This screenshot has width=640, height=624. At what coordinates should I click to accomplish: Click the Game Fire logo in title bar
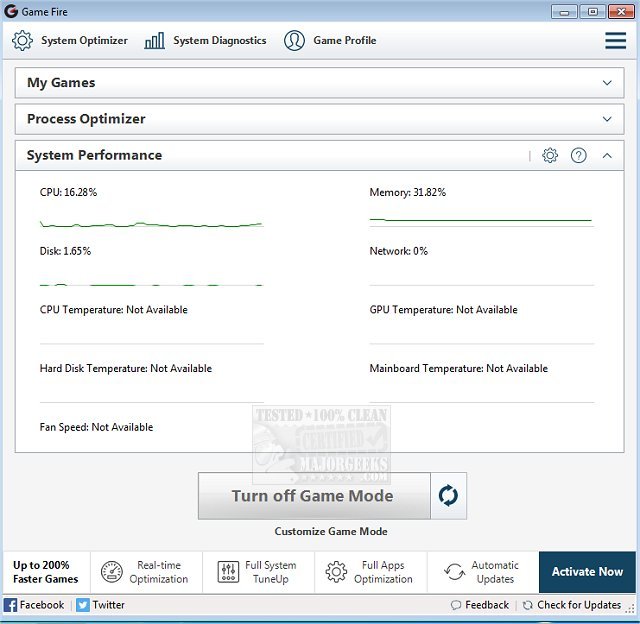tap(11, 11)
